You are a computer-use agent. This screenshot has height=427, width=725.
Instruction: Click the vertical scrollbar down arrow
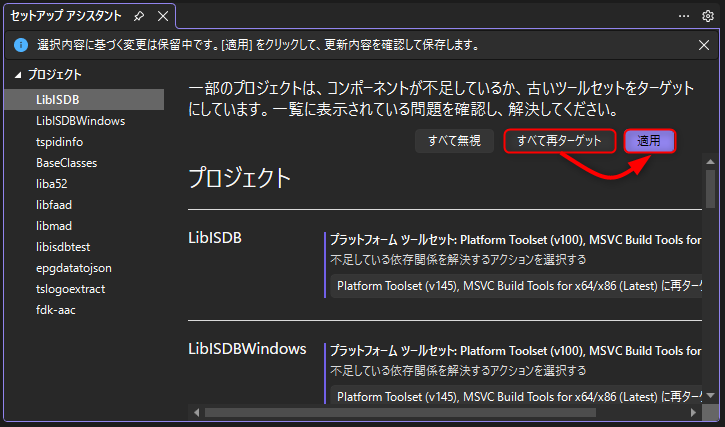(x=710, y=397)
